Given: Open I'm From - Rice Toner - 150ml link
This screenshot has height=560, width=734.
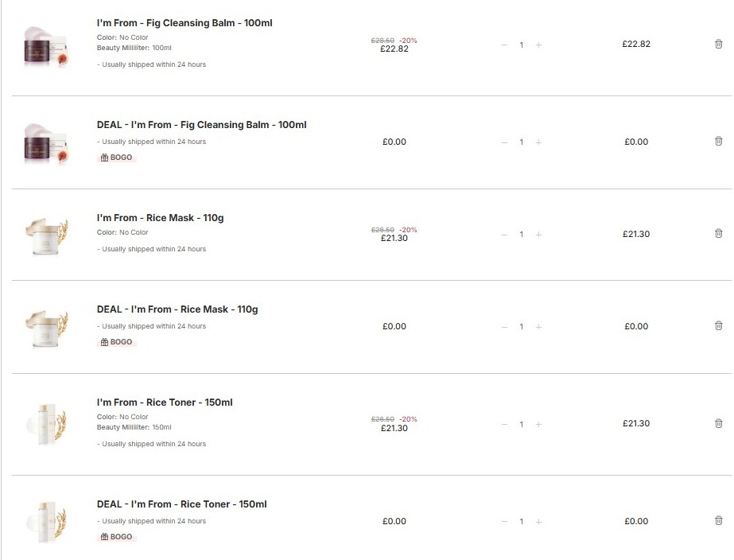Looking at the screenshot, I should 165,402.
